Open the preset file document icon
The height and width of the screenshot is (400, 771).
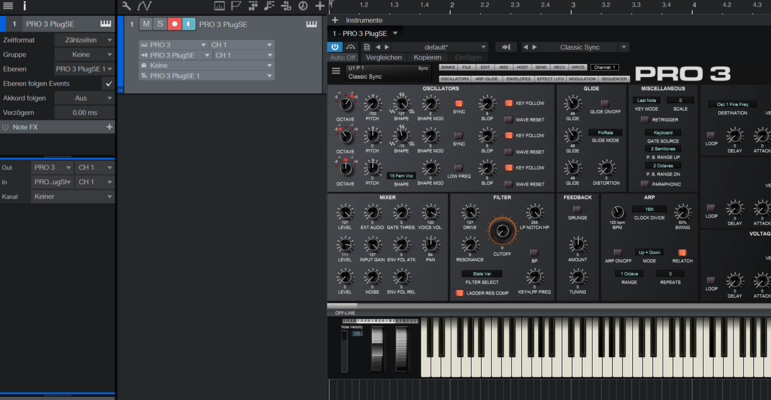[367, 47]
